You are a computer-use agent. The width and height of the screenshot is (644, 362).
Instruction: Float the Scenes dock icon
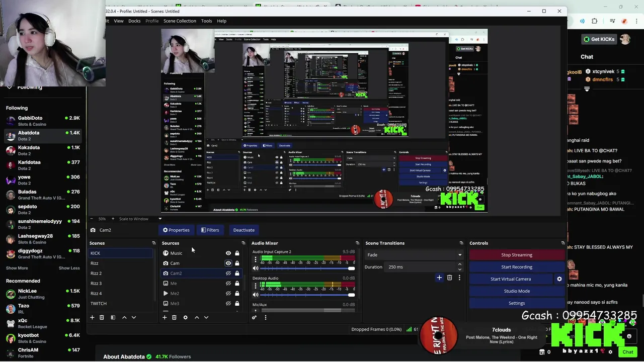[x=154, y=243]
